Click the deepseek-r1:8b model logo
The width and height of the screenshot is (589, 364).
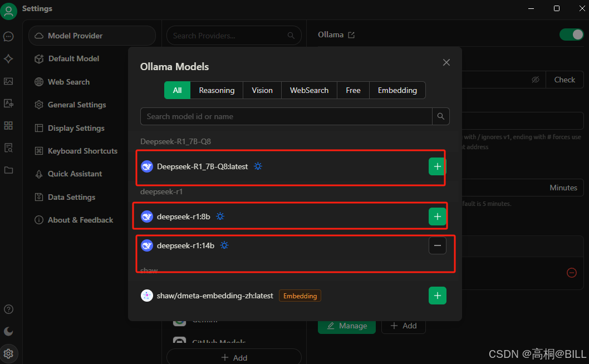[x=147, y=217]
